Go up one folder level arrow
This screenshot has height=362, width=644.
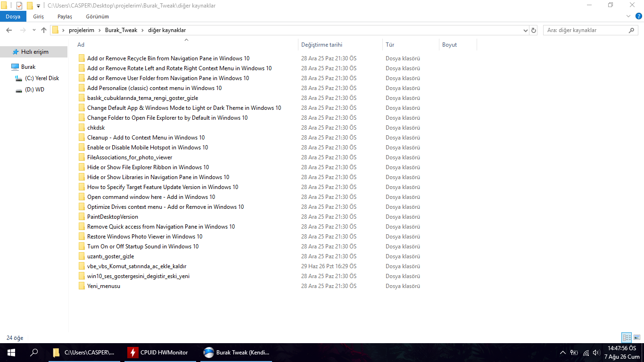44,30
